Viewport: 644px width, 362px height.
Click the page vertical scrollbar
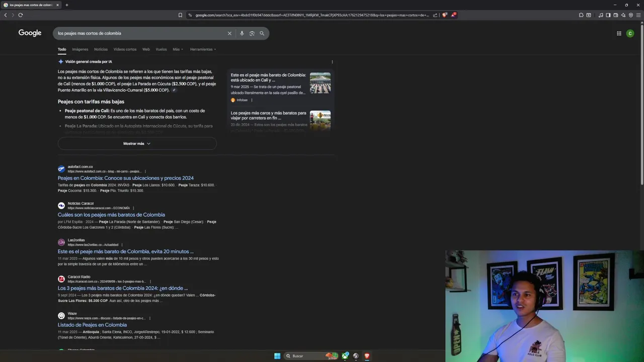click(x=642, y=106)
